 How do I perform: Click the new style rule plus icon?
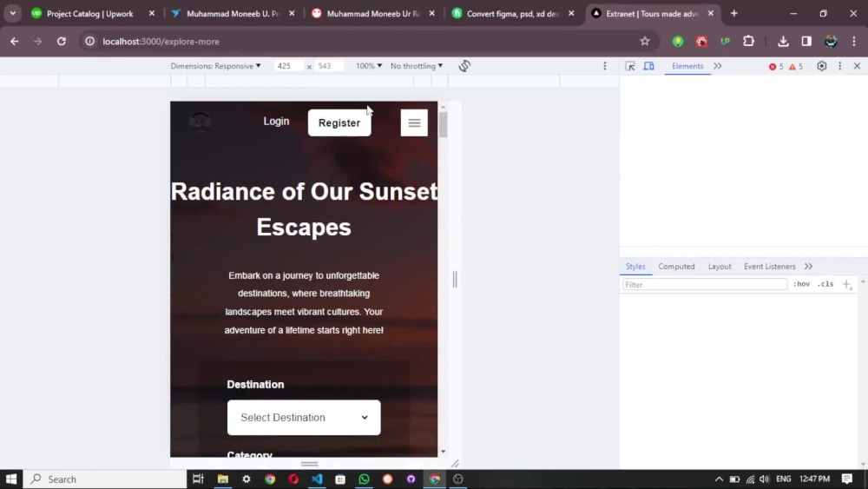(846, 284)
